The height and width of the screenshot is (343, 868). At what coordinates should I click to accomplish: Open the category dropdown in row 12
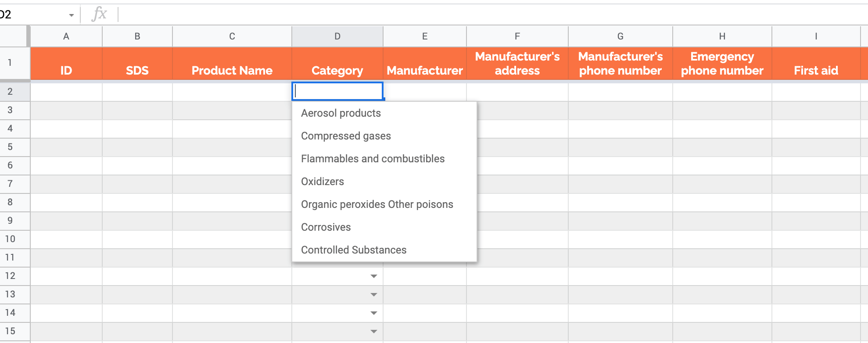click(373, 276)
